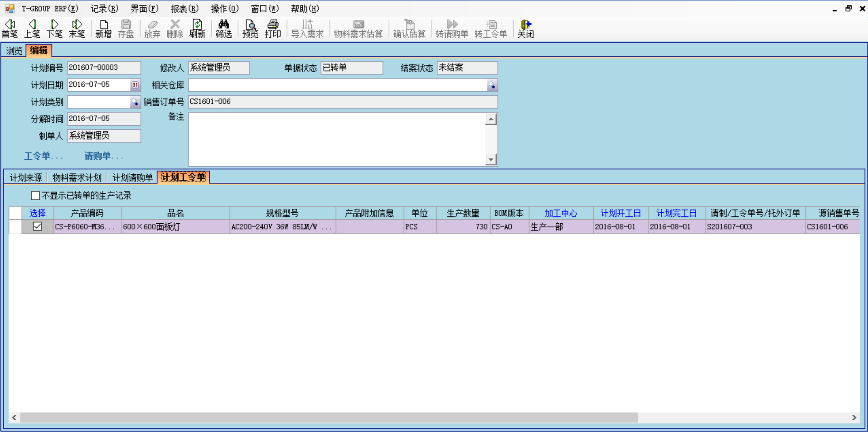The height and width of the screenshot is (432, 868).
Task: Uncheck 选择 box for CS-P6060 row
Action: [38, 226]
